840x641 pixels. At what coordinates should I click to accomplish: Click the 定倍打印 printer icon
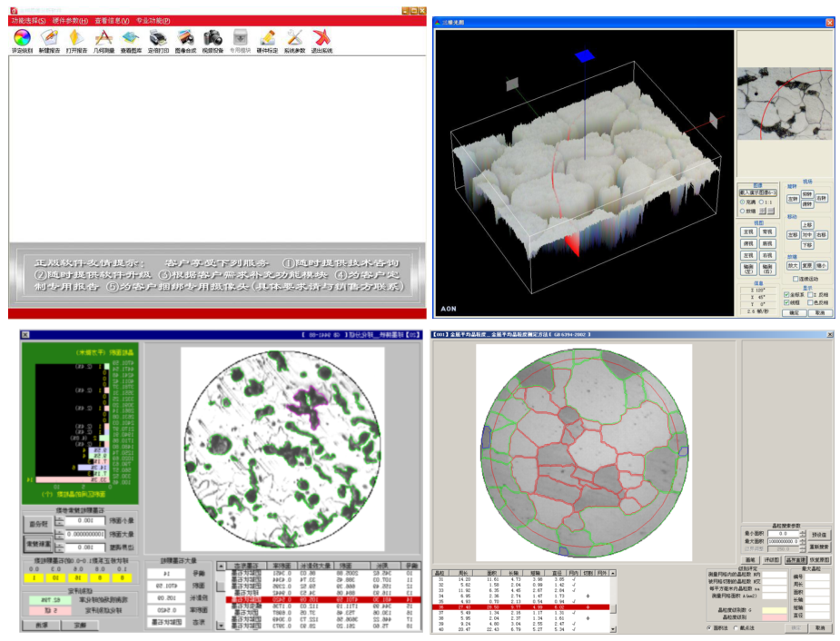pyautogui.click(x=158, y=38)
